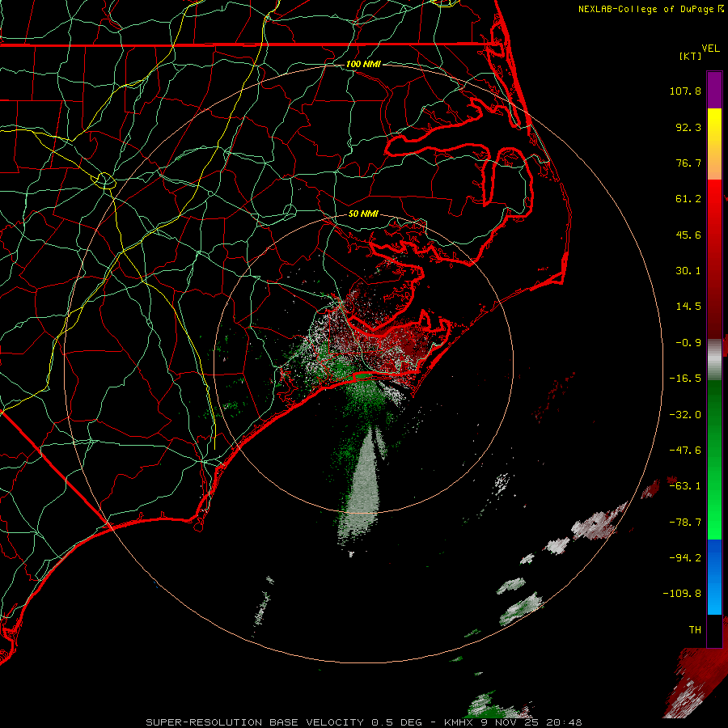The image size is (728, 728).
Task: Click the VEL legend title
Action: click(x=710, y=49)
